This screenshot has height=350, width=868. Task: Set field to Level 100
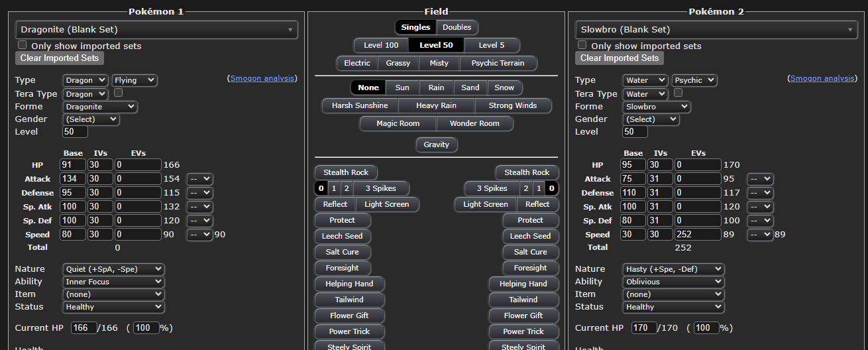pyautogui.click(x=381, y=45)
